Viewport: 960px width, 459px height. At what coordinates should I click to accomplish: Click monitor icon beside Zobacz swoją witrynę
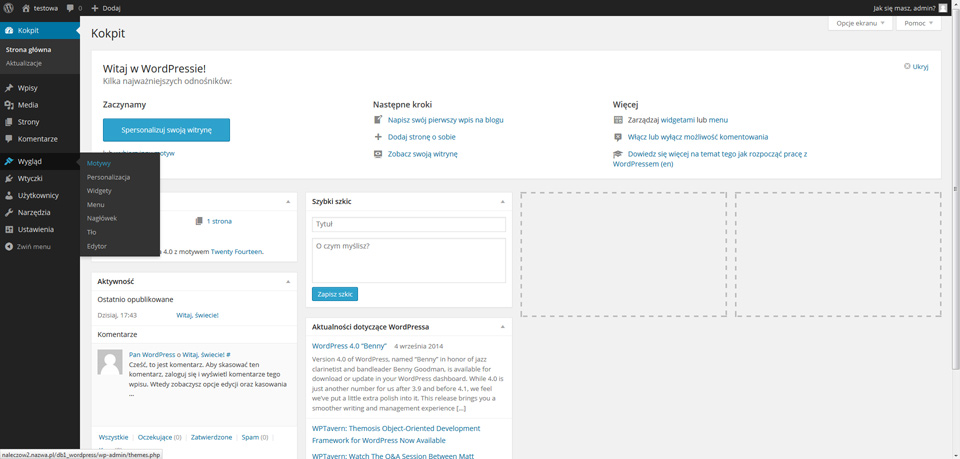click(x=378, y=154)
